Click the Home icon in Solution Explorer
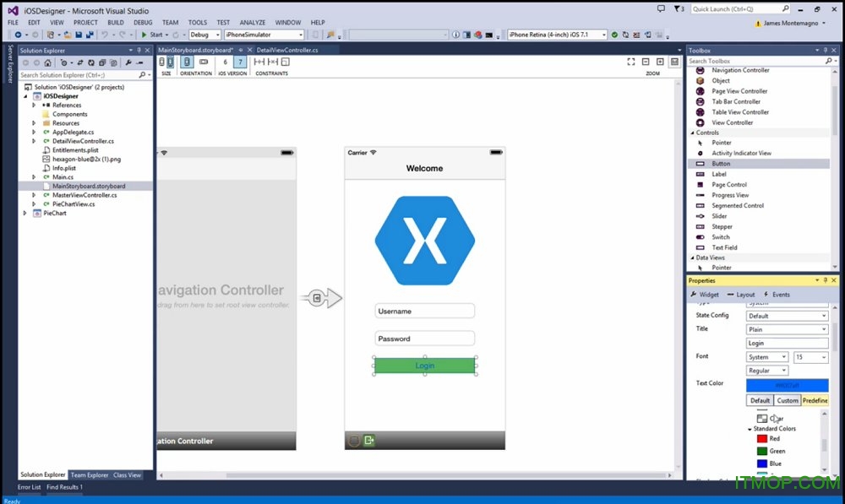This screenshot has width=845, height=504. (x=47, y=62)
